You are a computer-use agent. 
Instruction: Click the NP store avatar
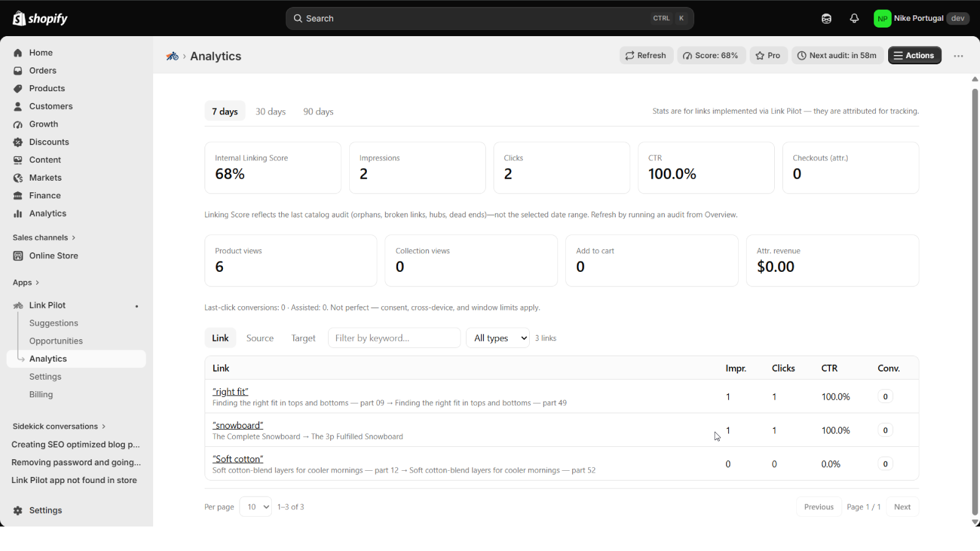tap(883, 18)
